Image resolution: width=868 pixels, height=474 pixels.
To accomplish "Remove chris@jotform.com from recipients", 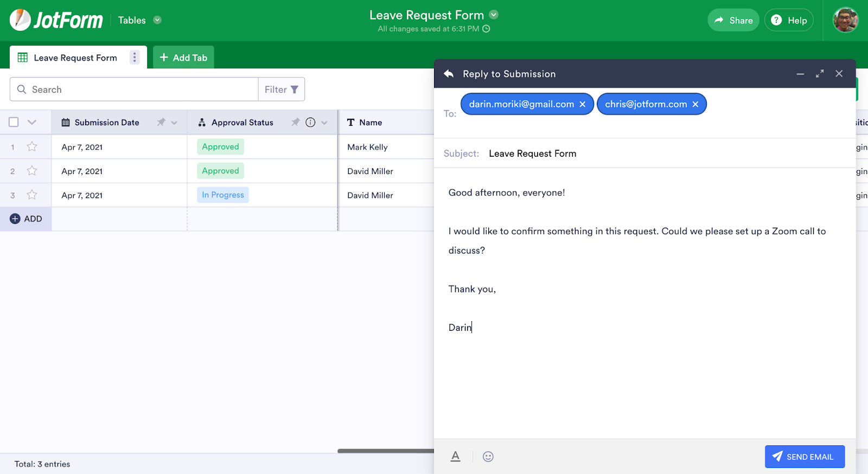I will (695, 104).
